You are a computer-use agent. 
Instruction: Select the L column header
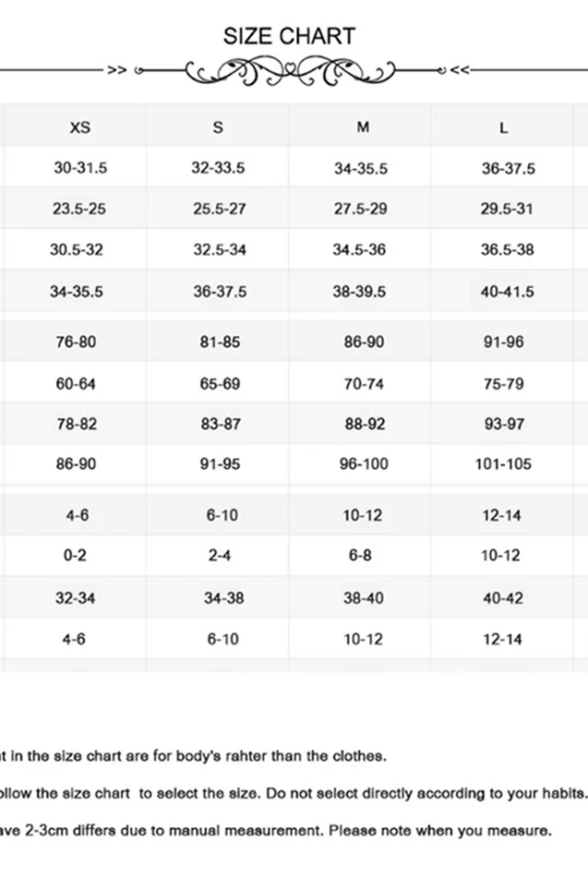click(503, 127)
